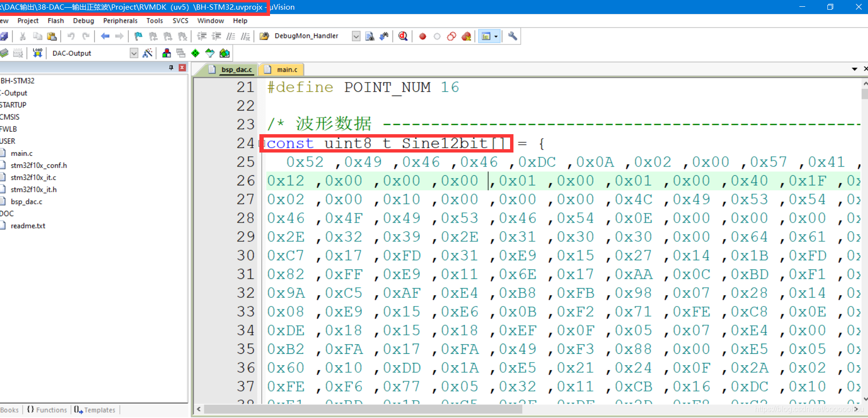Click the Redo arrow icon
The height and width of the screenshot is (418, 868).
click(85, 36)
